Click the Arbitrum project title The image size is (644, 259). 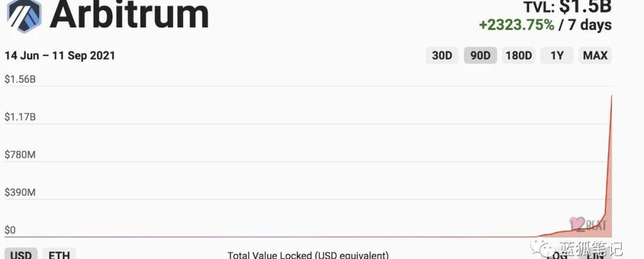click(129, 14)
